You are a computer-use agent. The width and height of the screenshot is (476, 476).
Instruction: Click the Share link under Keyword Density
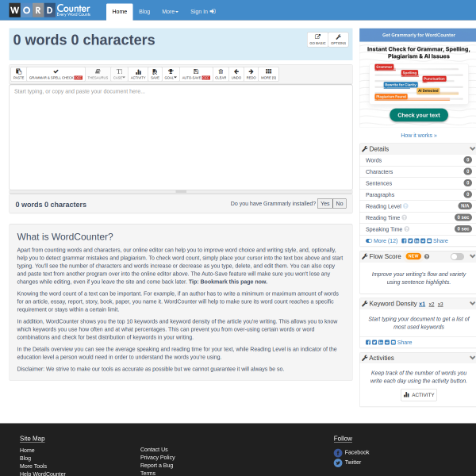pos(405,343)
